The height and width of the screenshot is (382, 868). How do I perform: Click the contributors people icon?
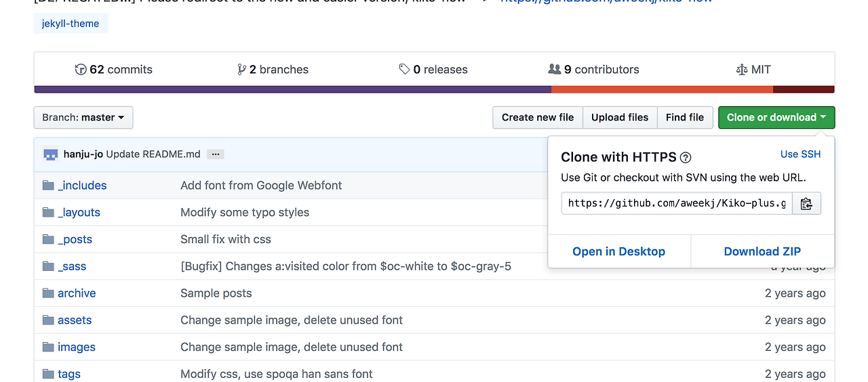point(554,69)
